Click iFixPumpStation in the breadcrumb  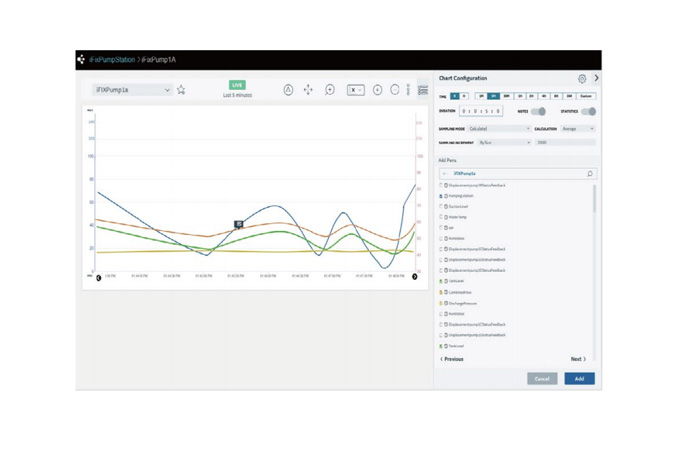click(112, 60)
